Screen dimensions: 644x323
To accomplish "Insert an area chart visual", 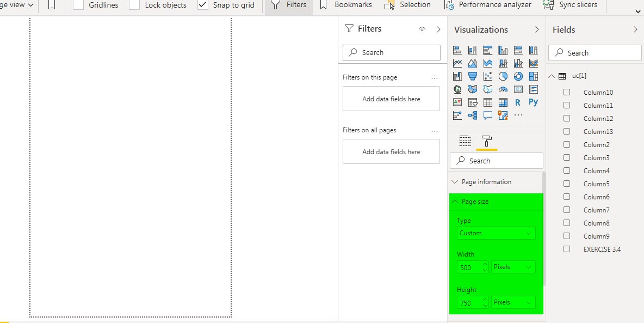I will 472,63.
